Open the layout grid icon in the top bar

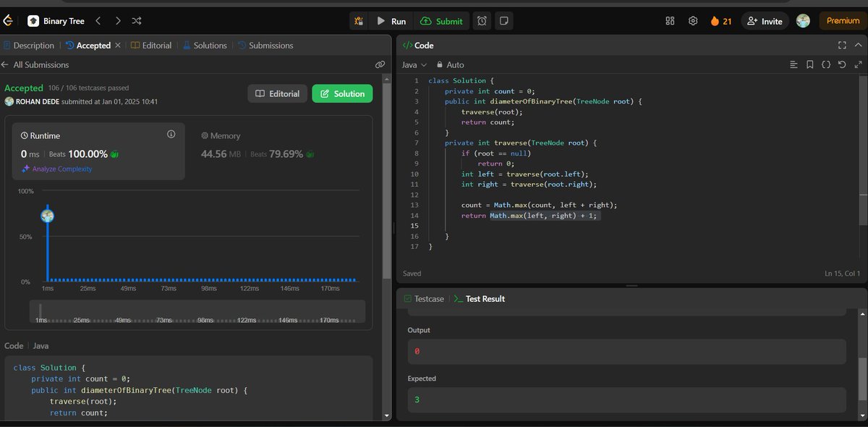tap(670, 20)
